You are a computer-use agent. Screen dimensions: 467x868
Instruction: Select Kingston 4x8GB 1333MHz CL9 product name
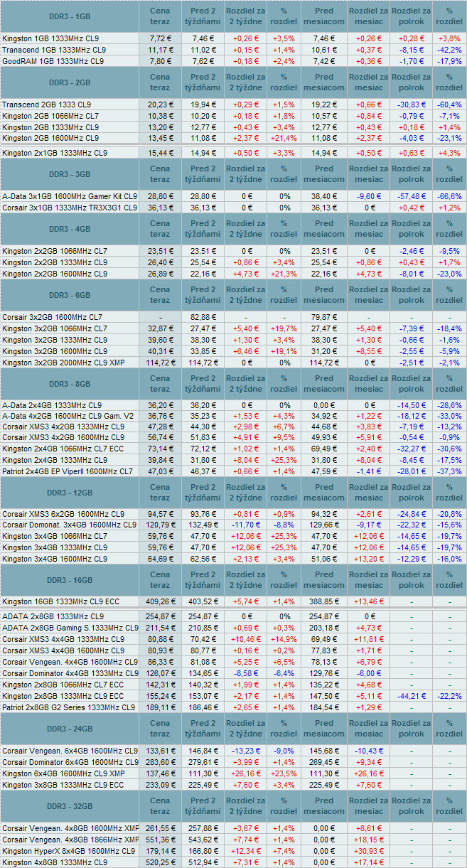(55, 862)
